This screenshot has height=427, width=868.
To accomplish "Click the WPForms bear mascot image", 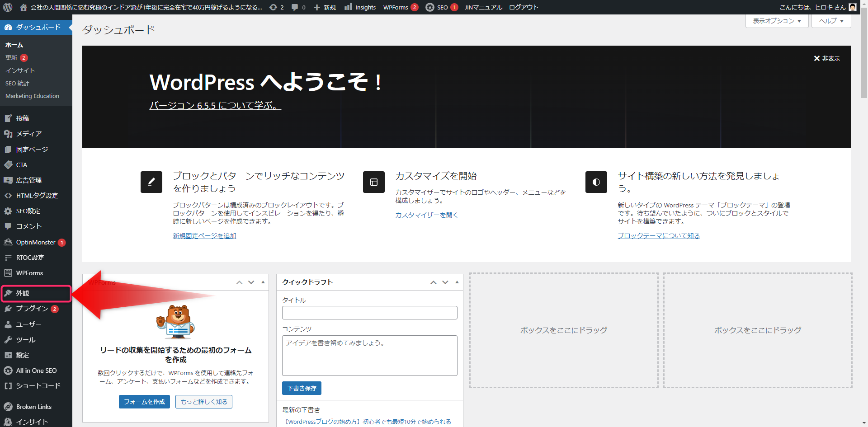I will [x=176, y=322].
